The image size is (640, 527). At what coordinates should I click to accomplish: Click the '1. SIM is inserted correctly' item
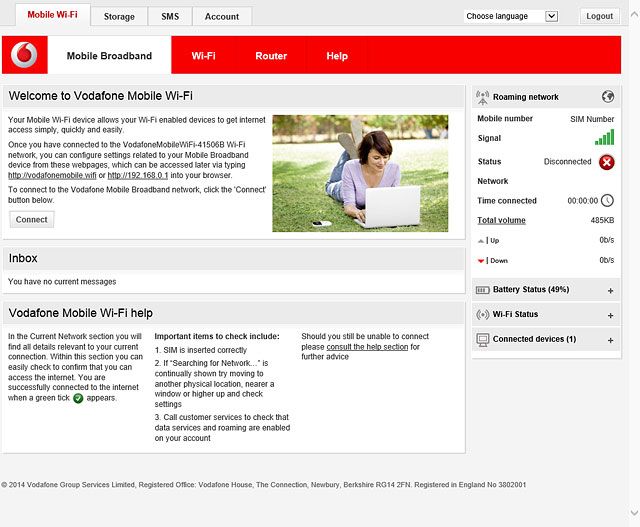coord(201,350)
